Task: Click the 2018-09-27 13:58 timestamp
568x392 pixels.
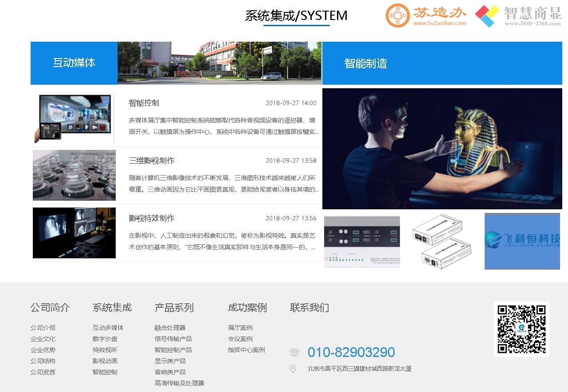Action: click(291, 161)
